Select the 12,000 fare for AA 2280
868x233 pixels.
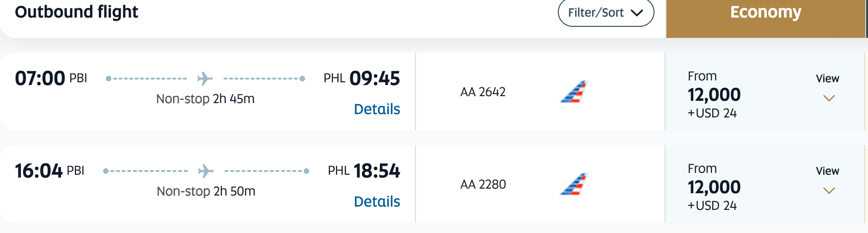coord(714,187)
